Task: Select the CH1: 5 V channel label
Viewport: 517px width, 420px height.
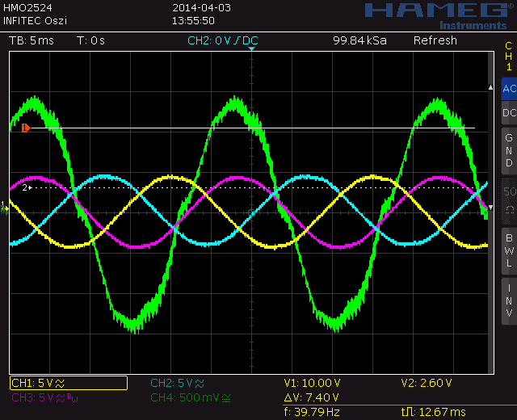Action: click(x=69, y=383)
